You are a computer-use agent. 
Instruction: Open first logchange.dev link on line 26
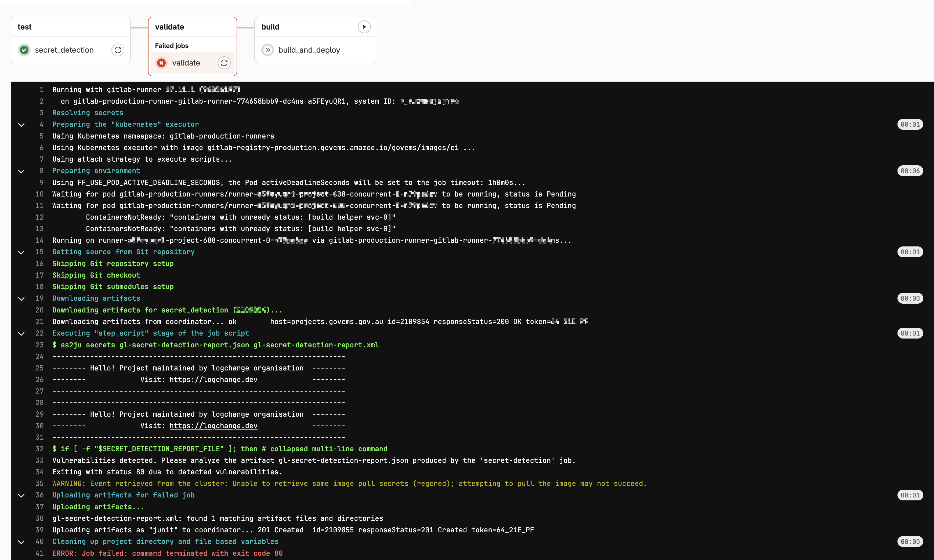tap(213, 380)
